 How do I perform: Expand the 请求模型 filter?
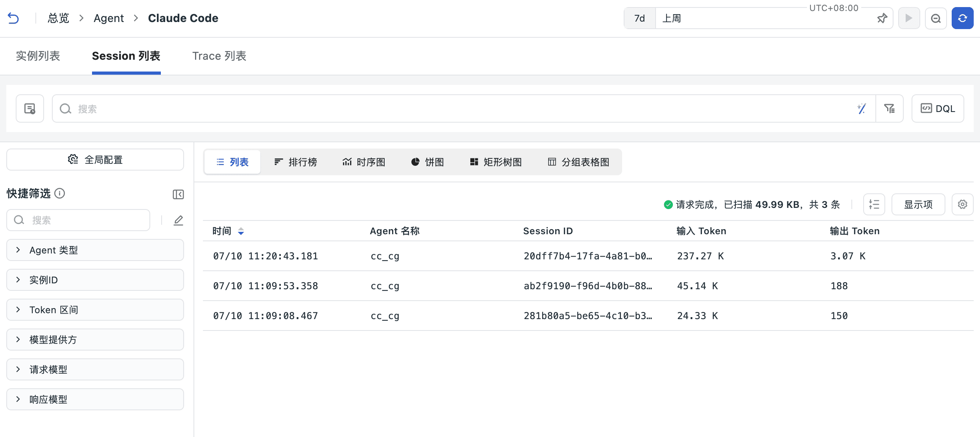click(x=95, y=369)
